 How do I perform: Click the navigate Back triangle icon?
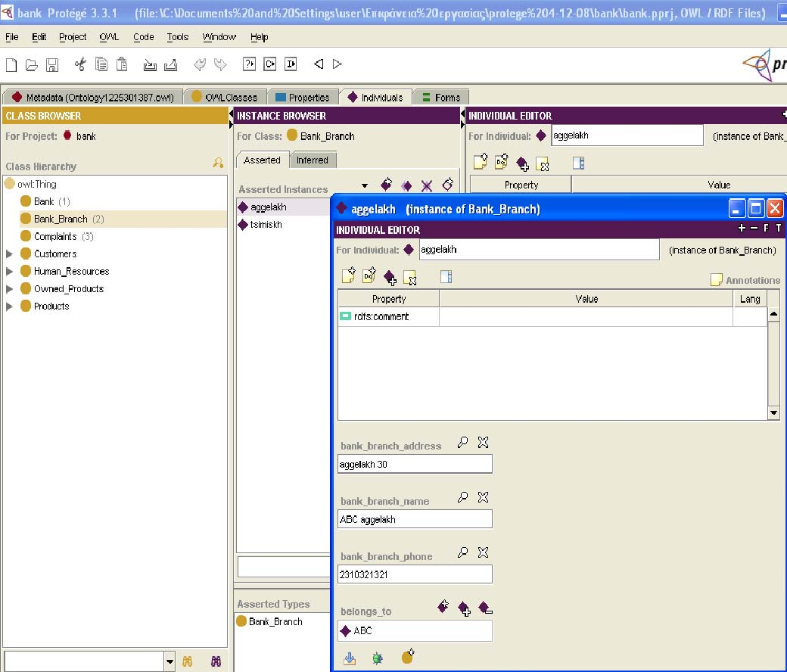point(319,64)
